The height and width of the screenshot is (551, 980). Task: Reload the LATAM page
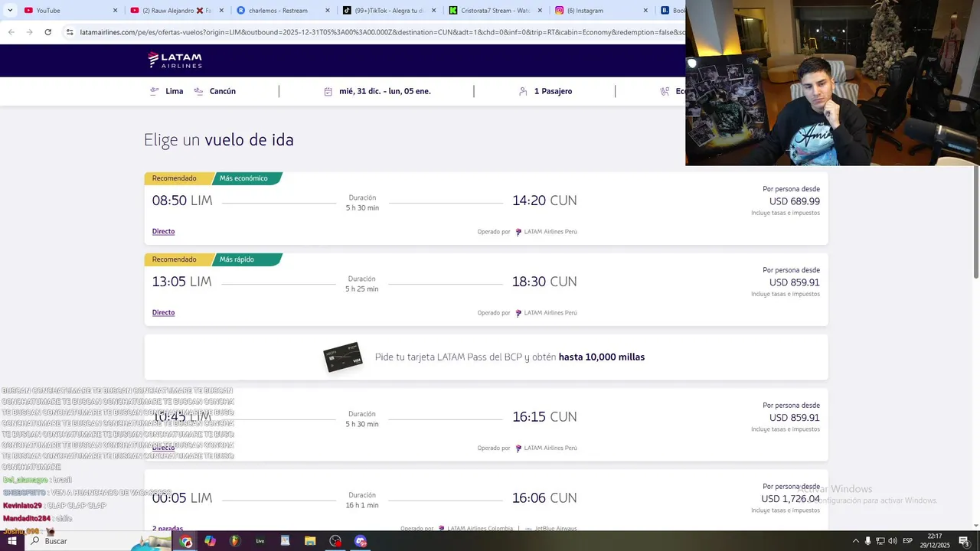(47, 32)
